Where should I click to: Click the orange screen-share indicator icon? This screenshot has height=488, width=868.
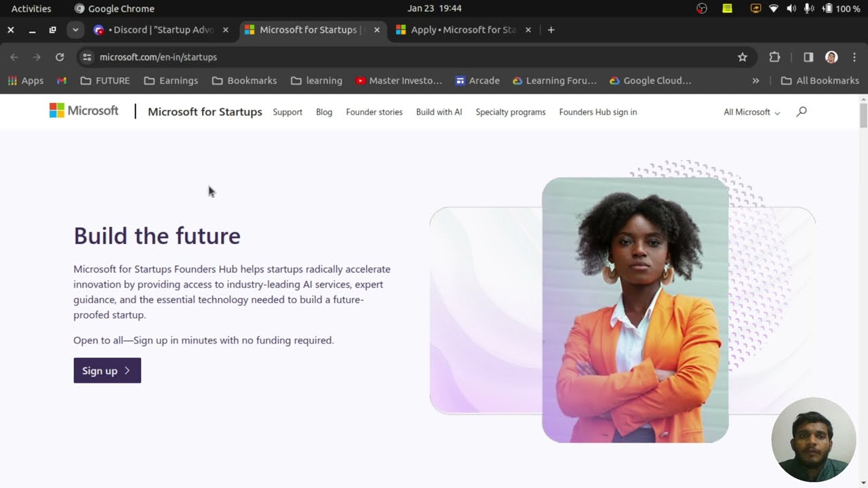(x=755, y=8)
